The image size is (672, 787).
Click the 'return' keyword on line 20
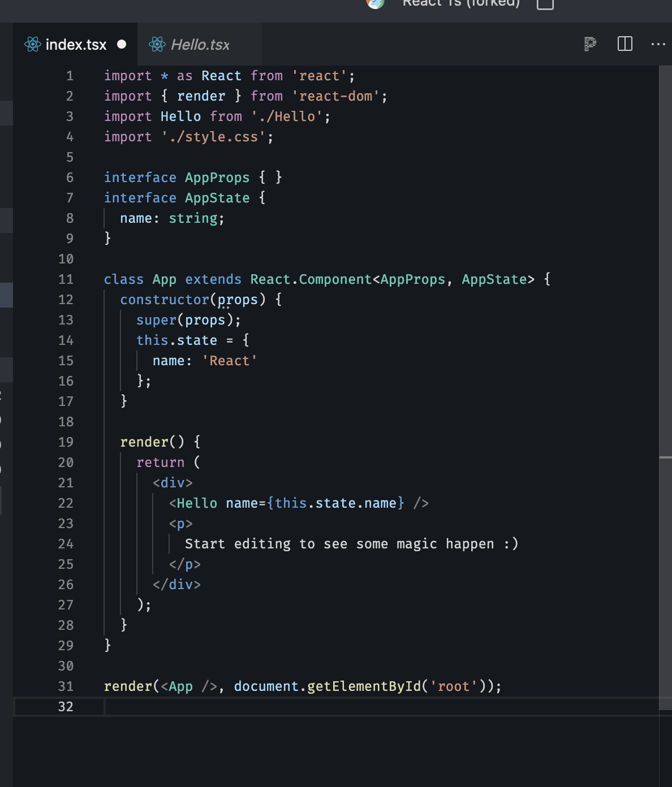[160, 462]
